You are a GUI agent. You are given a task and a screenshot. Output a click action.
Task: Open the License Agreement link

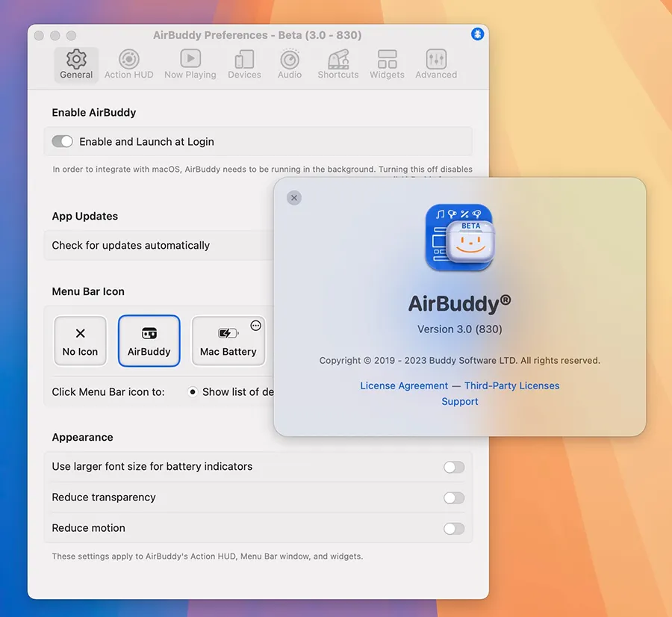tap(404, 385)
